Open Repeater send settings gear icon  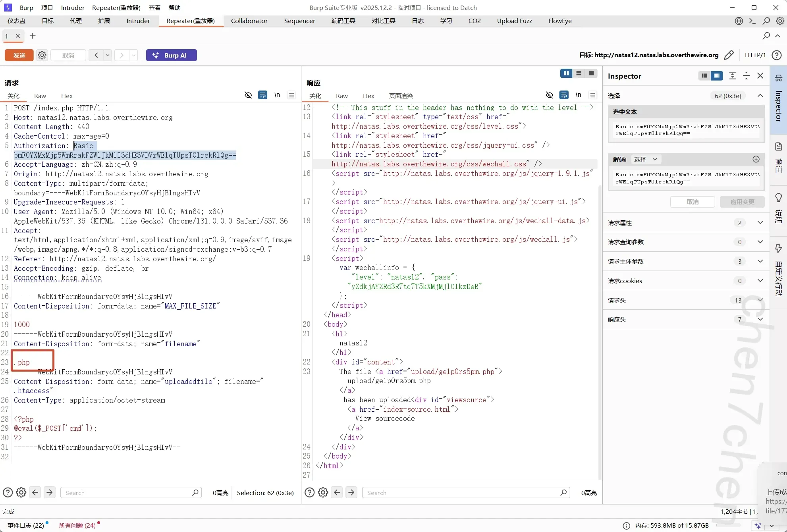pos(42,55)
